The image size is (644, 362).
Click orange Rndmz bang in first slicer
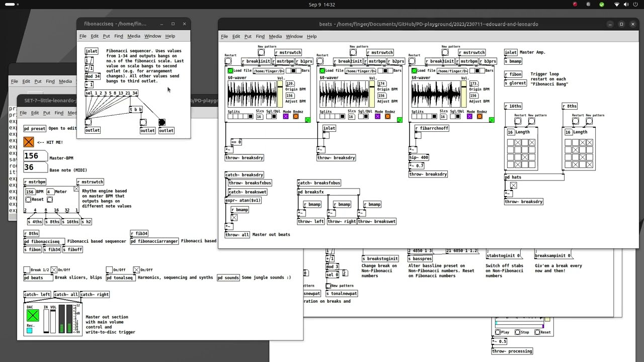point(296,117)
